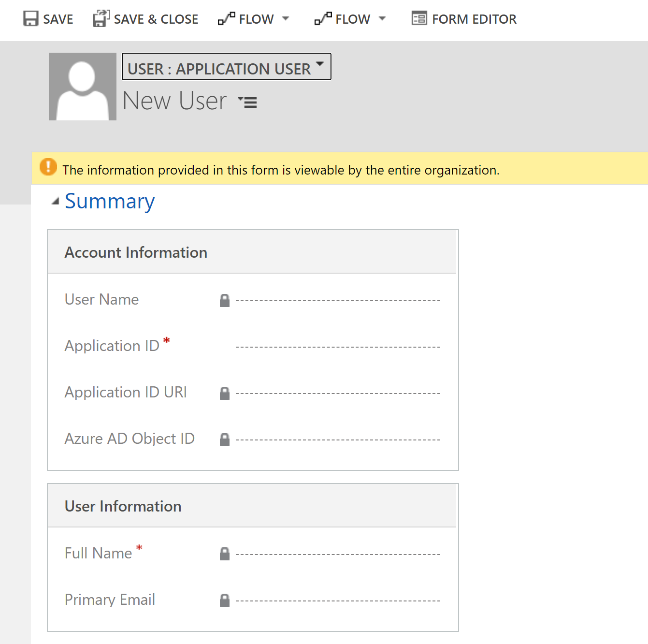
Task: Click the lock icon next to Application ID URI
Action: coord(225,393)
